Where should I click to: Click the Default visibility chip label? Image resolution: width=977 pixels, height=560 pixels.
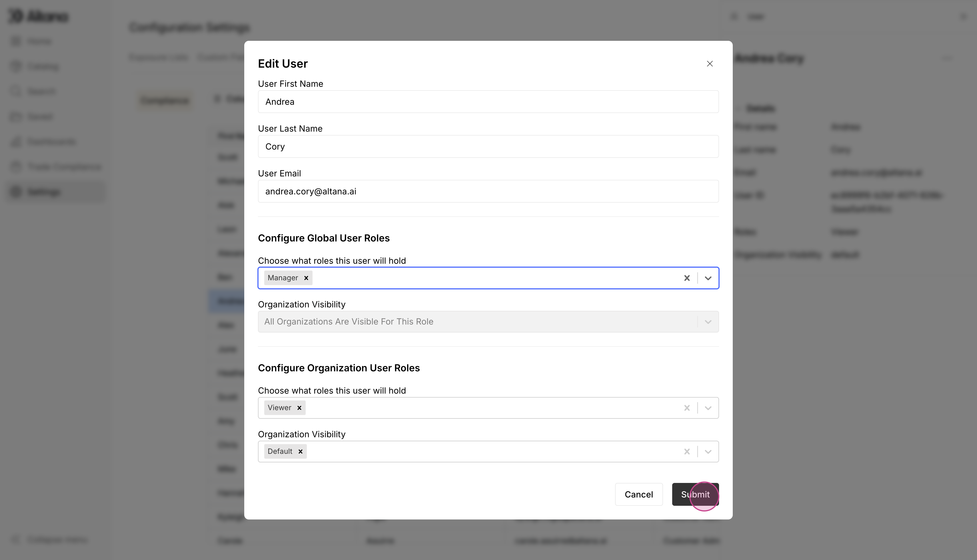[x=280, y=451]
